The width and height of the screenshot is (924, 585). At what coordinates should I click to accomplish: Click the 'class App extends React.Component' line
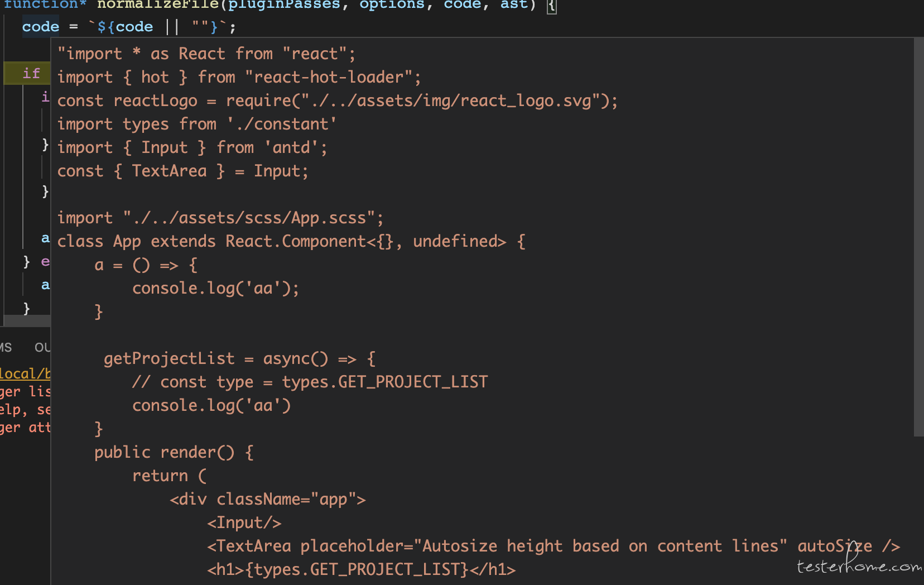click(291, 241)
